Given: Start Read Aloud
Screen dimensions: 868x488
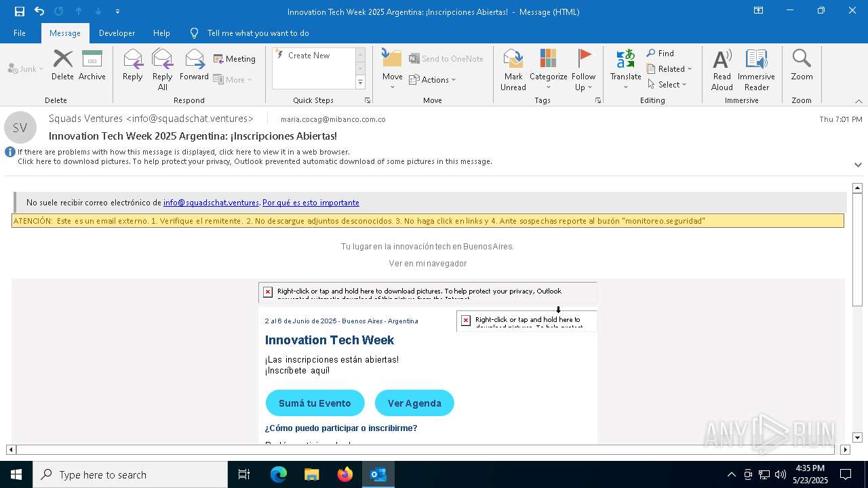Looking at the screenshot, I should pos(722,70).
